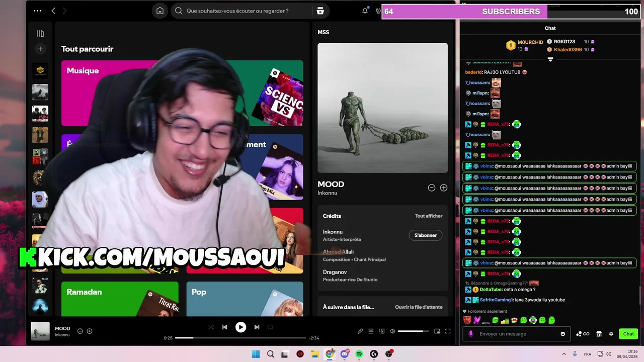Seek within the song progress bar

click(x=240, y=338)
